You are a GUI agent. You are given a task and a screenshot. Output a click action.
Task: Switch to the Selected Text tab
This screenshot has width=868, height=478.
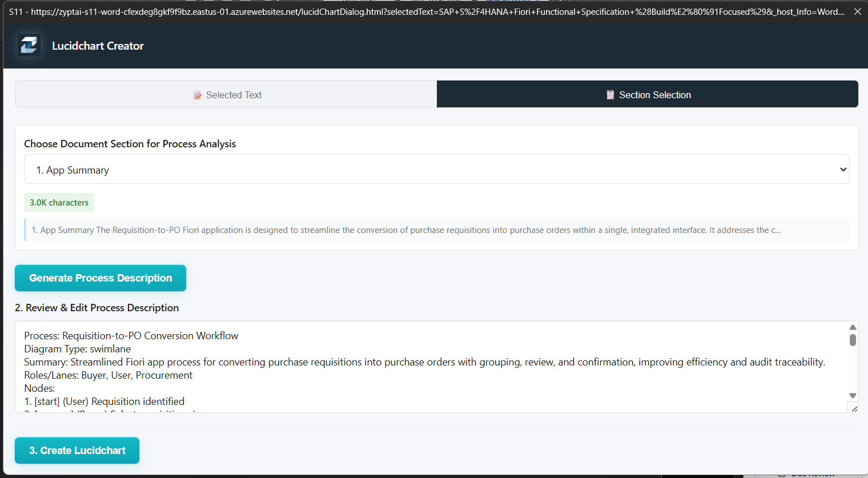[226, 94]
